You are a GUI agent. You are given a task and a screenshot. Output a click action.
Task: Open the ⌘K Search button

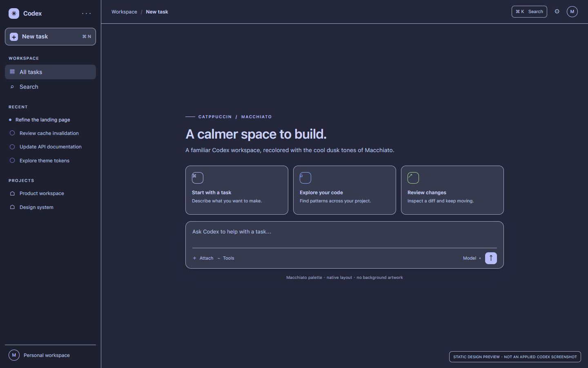point(529,11)
